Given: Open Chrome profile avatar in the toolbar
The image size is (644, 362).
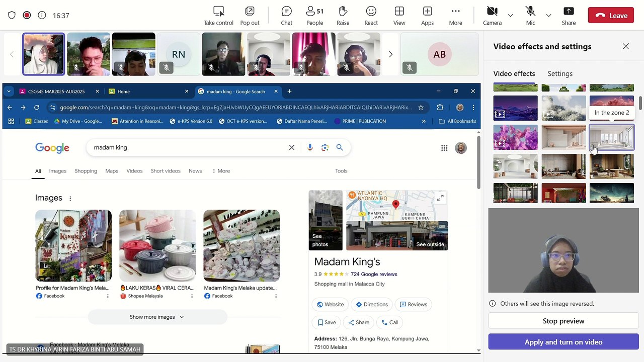Looking at the screenshot, I should coord(460,107).
